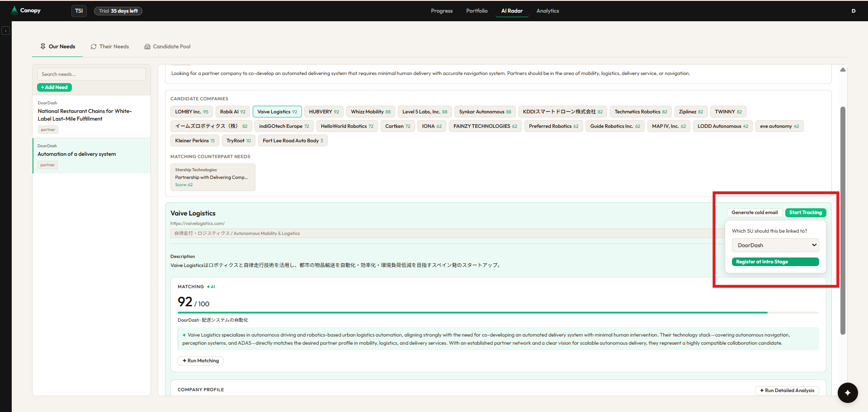Select candidate Zipline 82
Image resolution: width=868 pixels, height=412 pixels.
[x=691, y=112]
